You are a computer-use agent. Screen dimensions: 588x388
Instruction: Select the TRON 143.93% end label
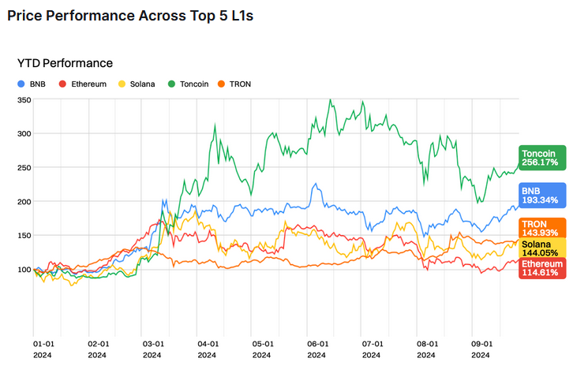click(542, 228)
